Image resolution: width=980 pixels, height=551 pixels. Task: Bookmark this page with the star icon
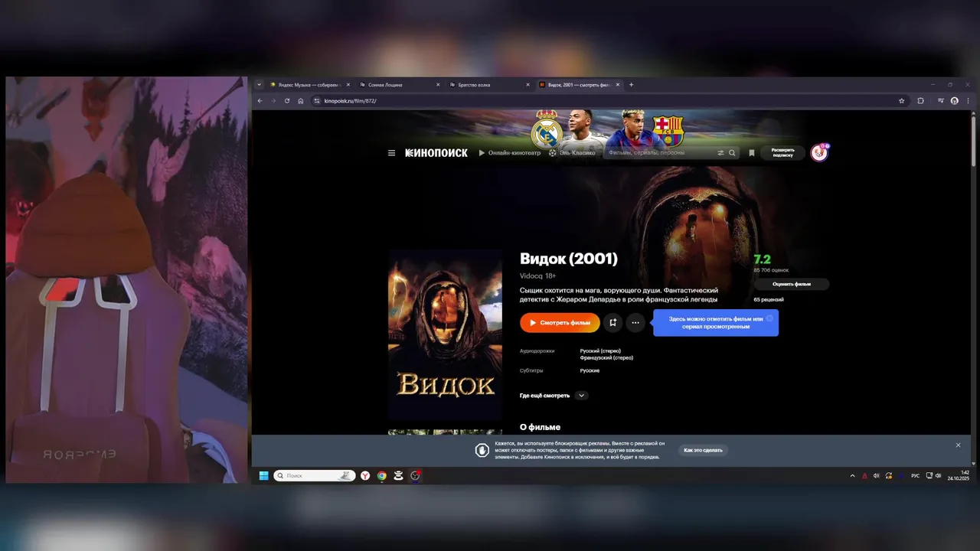pos(901,101)
